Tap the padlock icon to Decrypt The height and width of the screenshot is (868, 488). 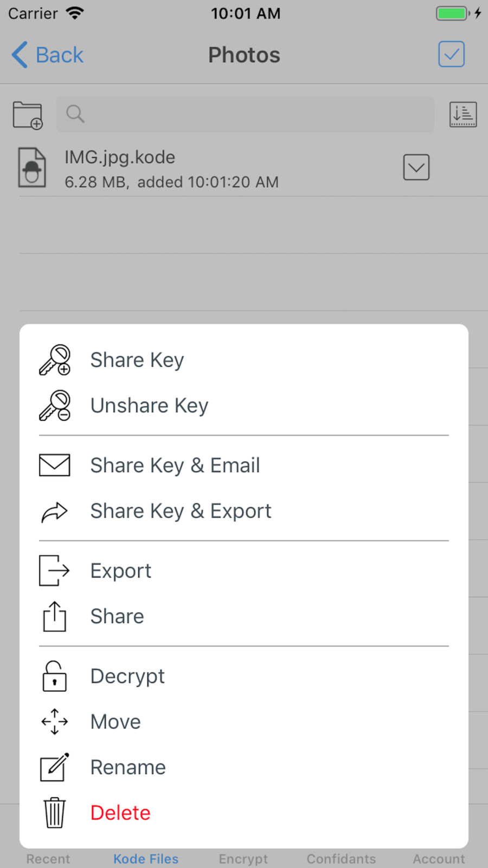point(55,676)
